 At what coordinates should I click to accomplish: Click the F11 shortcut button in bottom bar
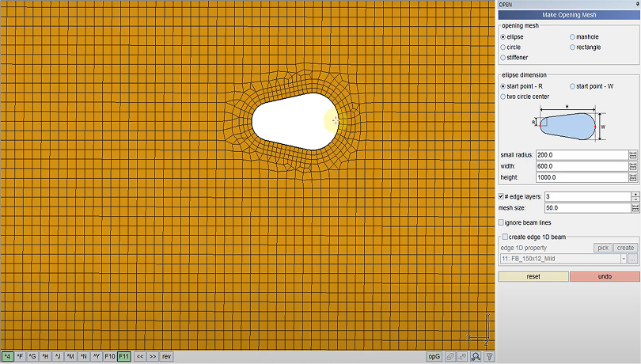(x=124, y=357)
